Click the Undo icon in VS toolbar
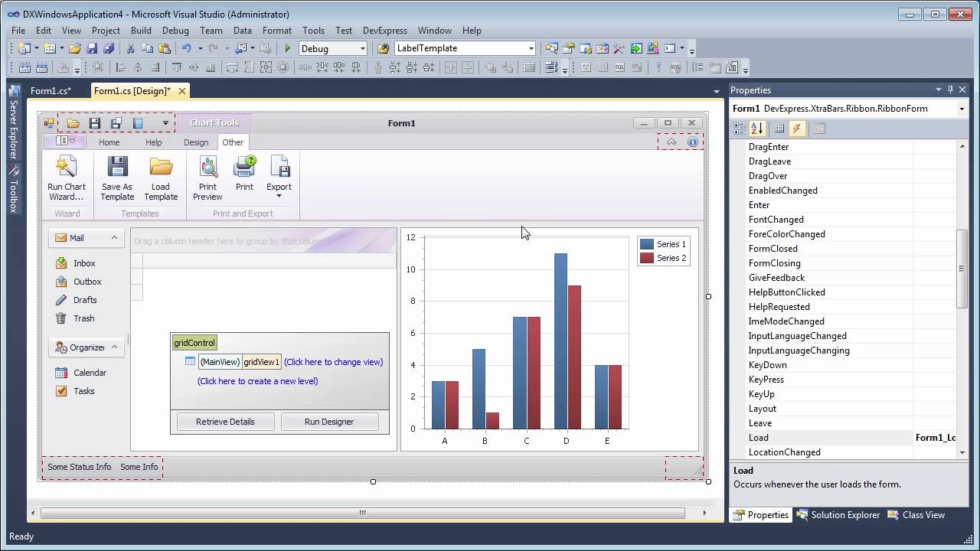980x551 pixels. tap(186, 48)
